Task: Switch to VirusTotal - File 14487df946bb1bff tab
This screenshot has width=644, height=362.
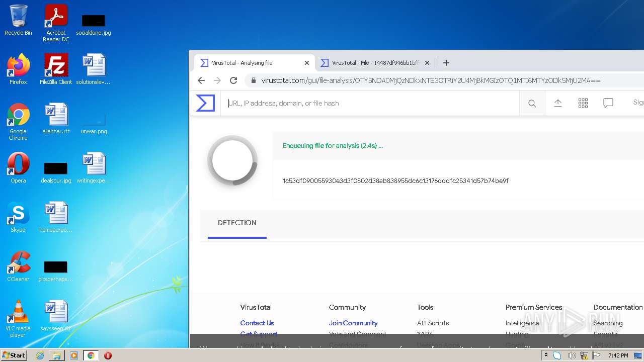Action: pyautogui.click(x=375, y=63)
